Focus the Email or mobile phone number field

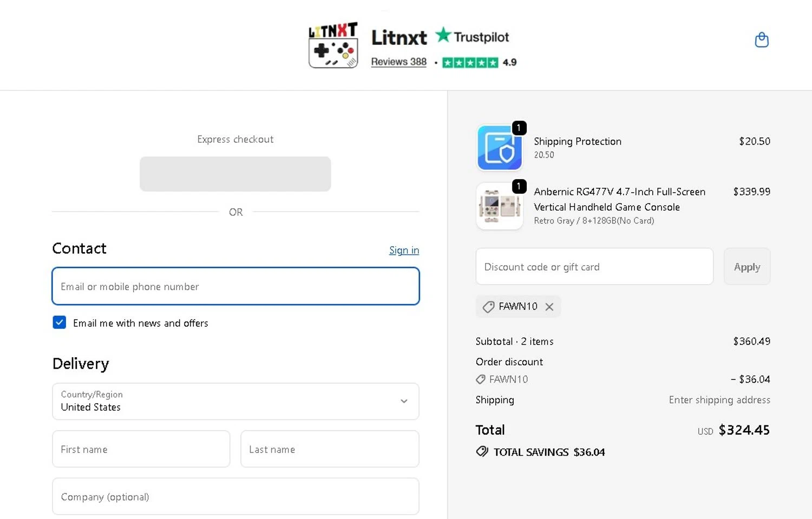235,286
